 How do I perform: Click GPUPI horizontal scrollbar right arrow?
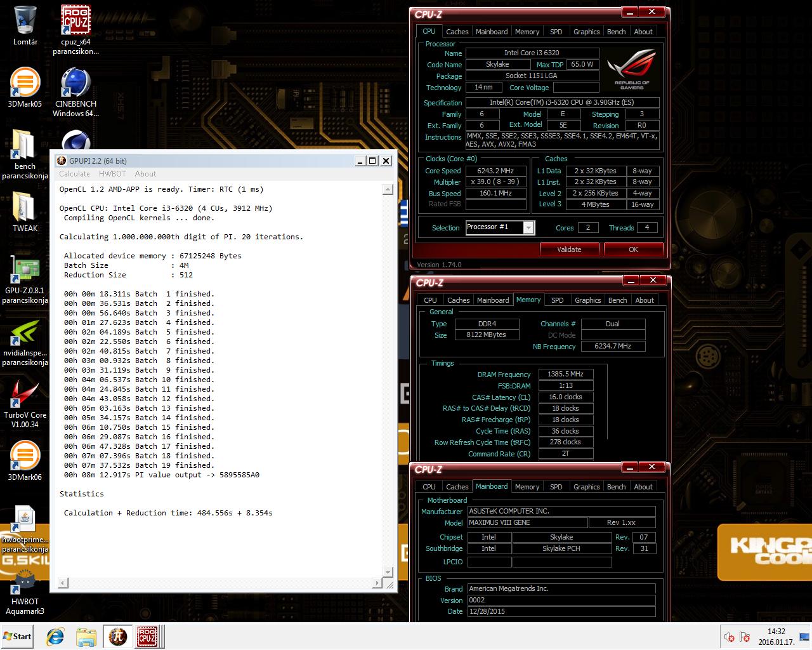(x=377, y=583)
